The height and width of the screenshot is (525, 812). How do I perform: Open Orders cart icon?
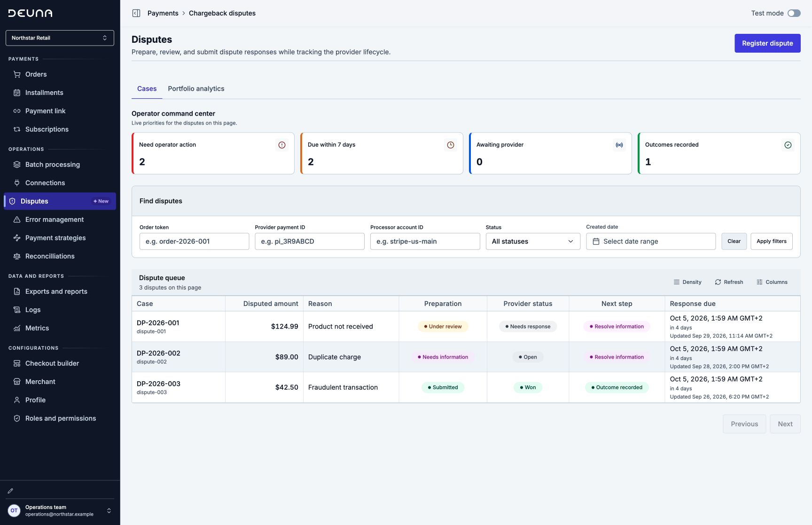click(17, 74)
